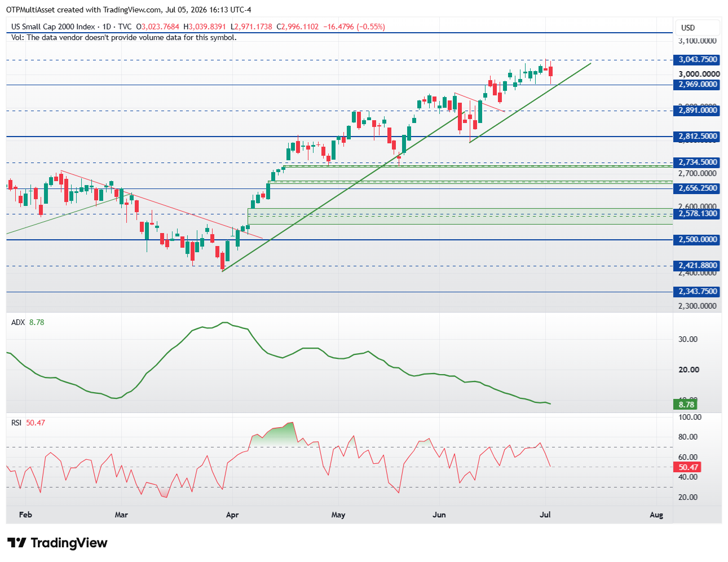Click the 2,812.5000 support level label
Screen dimensions: 728x562
[x=698, y=136]
